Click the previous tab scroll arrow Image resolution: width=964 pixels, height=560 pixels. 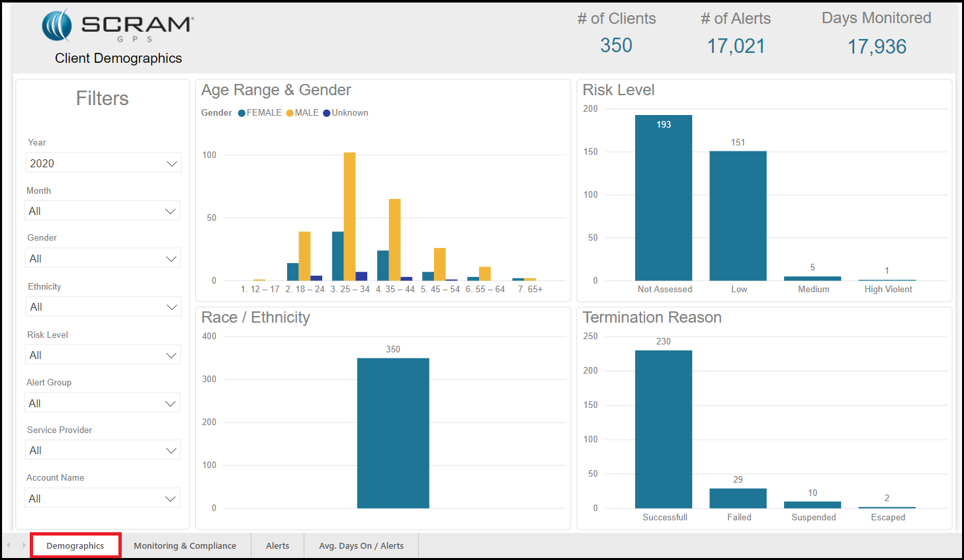[x=9, y=545]
